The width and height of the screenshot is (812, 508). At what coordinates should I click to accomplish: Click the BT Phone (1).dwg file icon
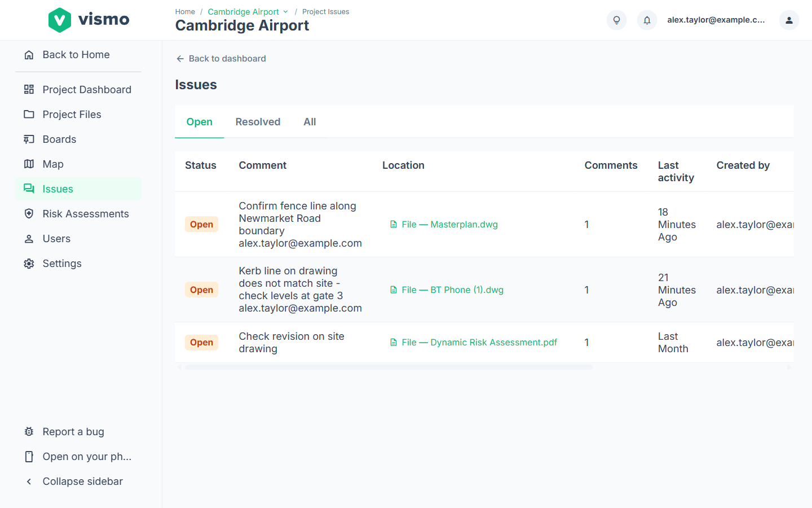pos(394,290)
